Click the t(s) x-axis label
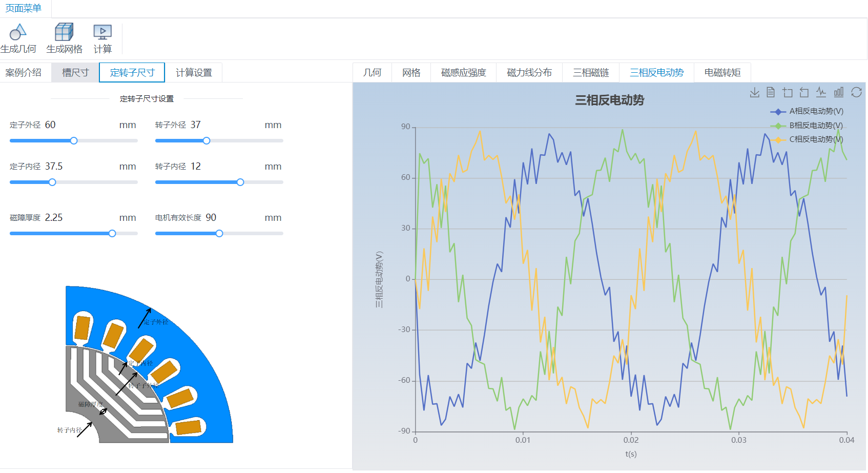This screenshot has height=473, width=868. (631, 454)
